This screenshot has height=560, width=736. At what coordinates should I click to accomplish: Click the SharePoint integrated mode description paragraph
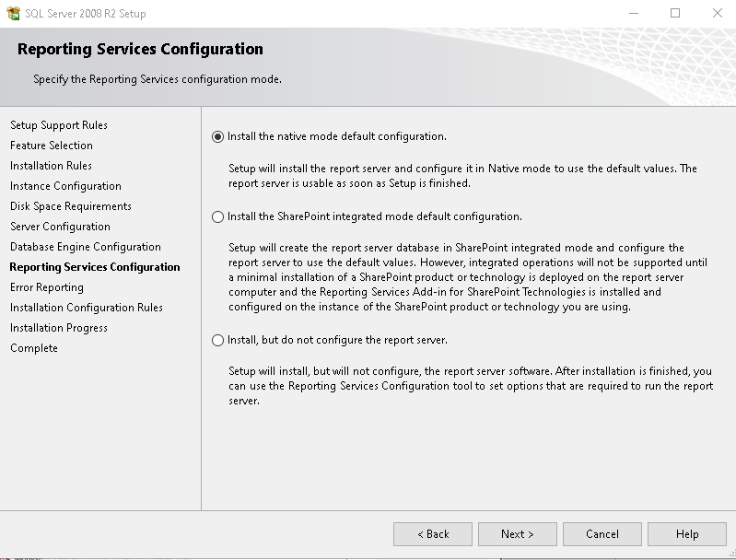pos(468,277)
